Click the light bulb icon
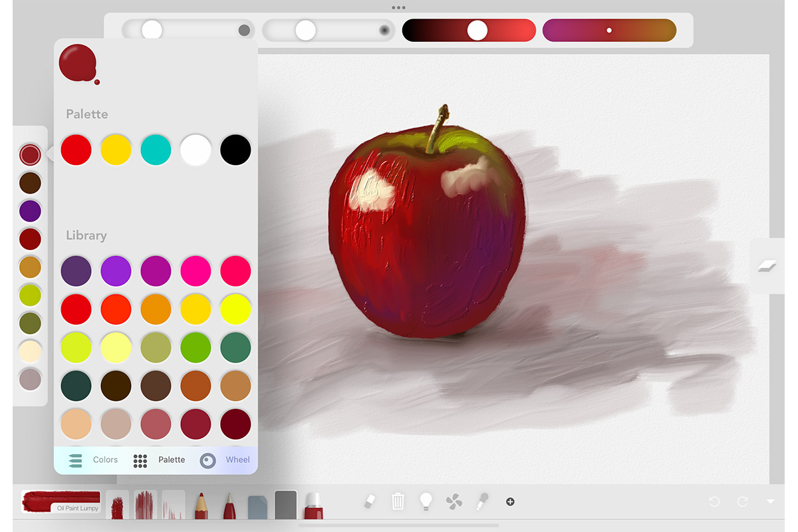Viewport: 798px width, 532px height. [426, 501]
